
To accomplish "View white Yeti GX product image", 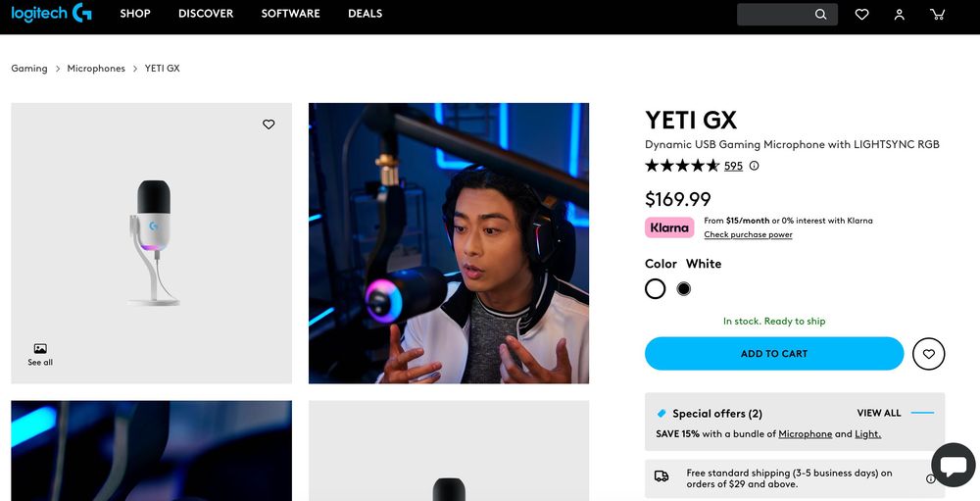I will [x=151, y=243].
